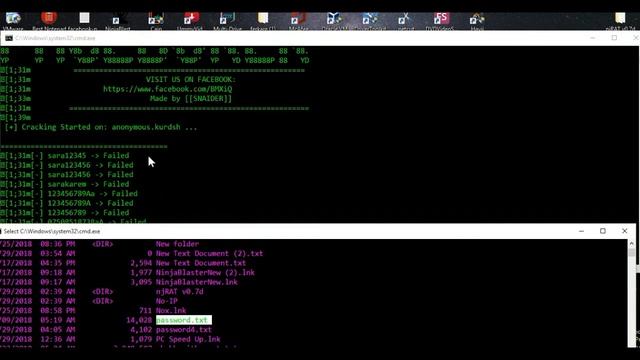Viewport: 640px width, 360px height.
Task: Click the PC Speed Up.lnk entry
Action: click(188, 339)
